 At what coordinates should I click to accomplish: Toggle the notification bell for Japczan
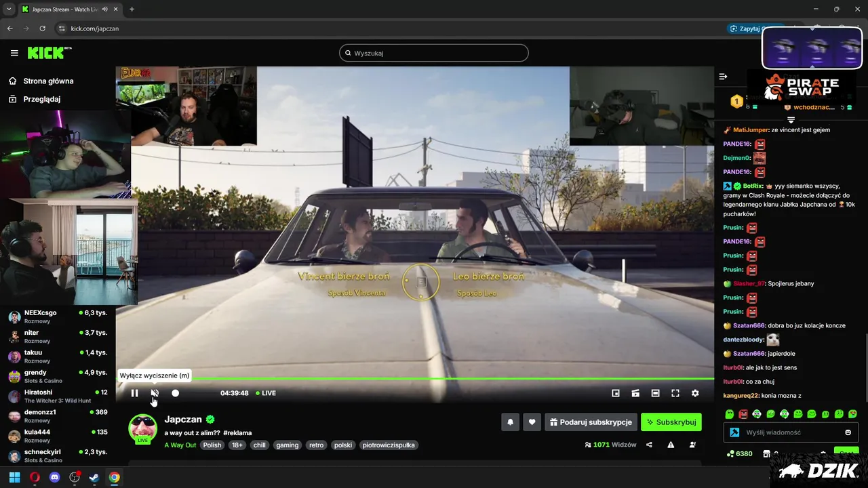click(x=511, y=422)
